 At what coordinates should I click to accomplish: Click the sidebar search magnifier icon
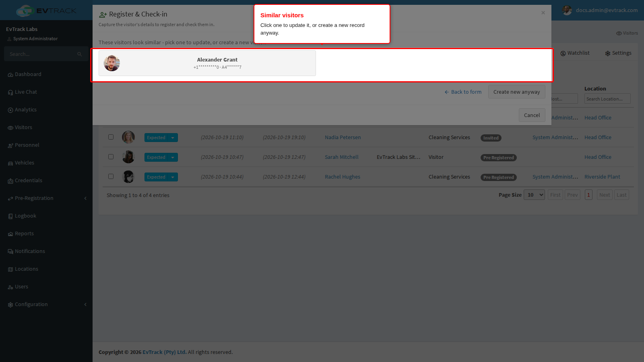tap(80, 54)
